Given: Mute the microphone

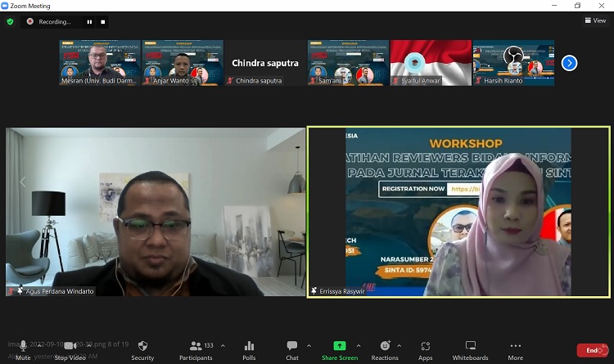Looking at the screenshot, I should [x=23, y=350].
